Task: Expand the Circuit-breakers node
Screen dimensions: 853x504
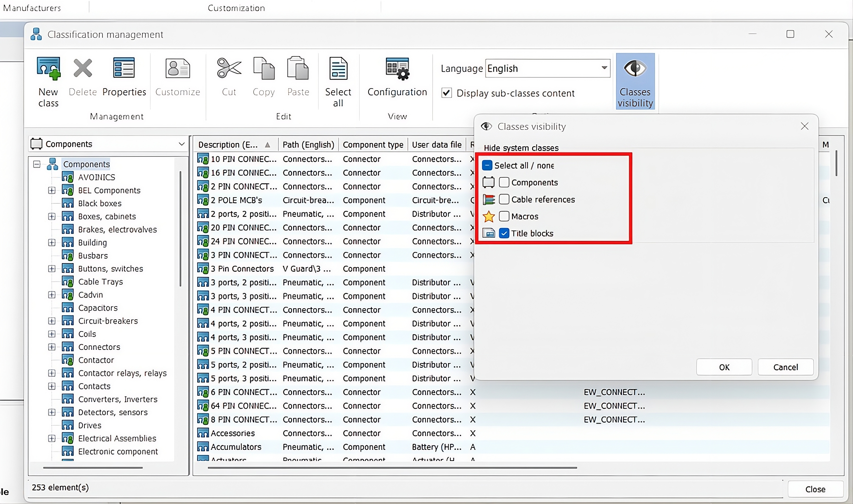Action: click(x=52, y=321)
